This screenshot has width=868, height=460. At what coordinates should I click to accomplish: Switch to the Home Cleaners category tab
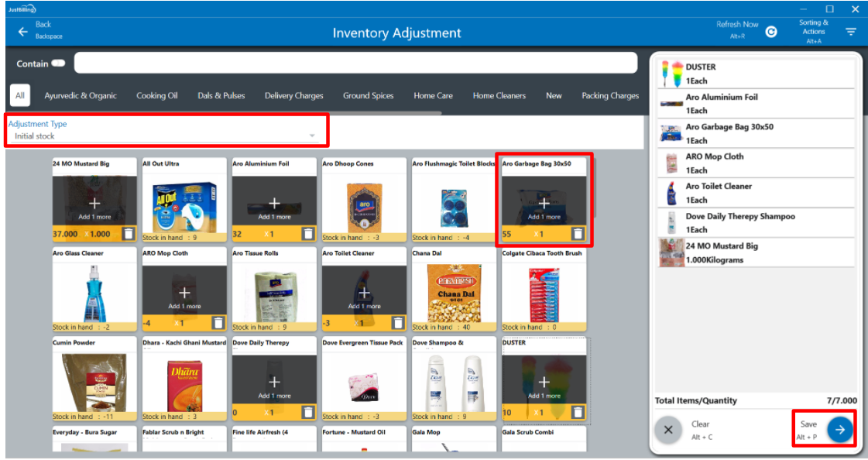click(499, 96)
